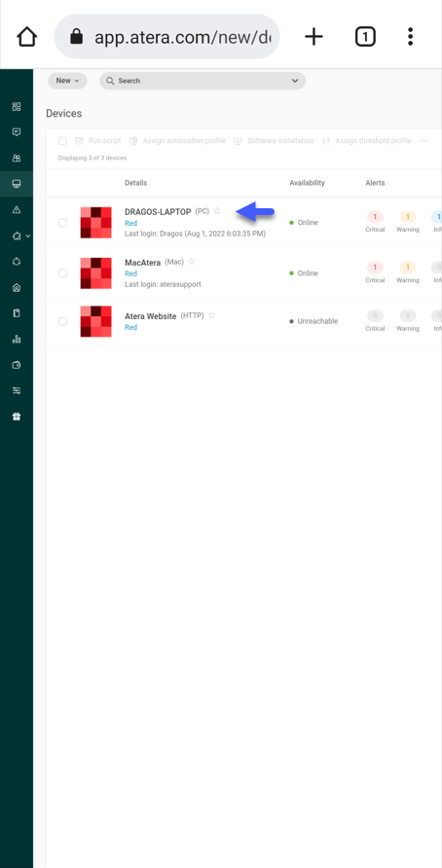Click the Red customer link under MacAtera

pos(130,273)
